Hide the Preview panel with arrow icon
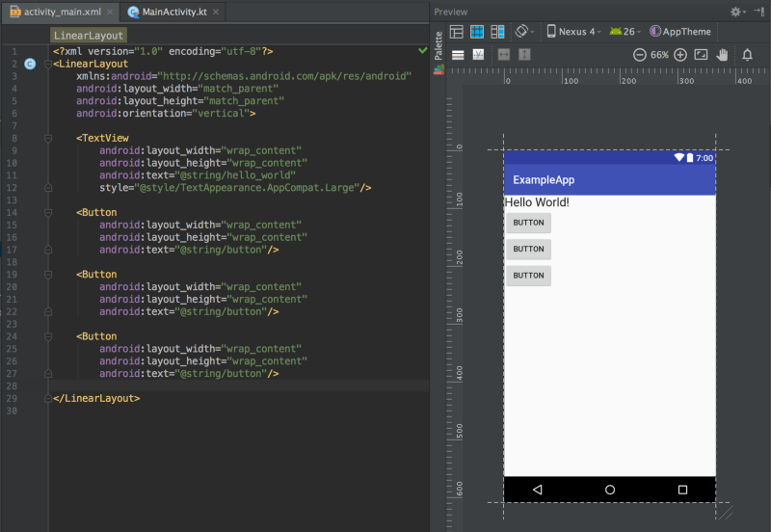Screen dimensions: 771x532 tap(759, 12)
